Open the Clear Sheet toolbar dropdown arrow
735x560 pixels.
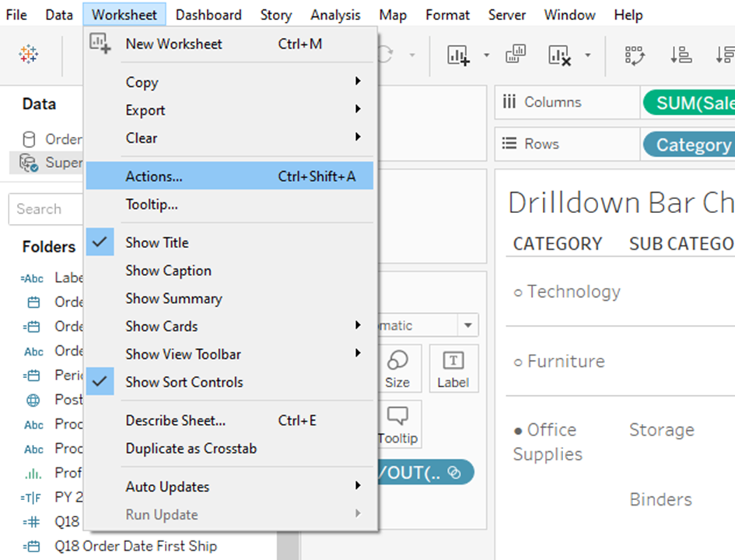click(x=588, y=55)
